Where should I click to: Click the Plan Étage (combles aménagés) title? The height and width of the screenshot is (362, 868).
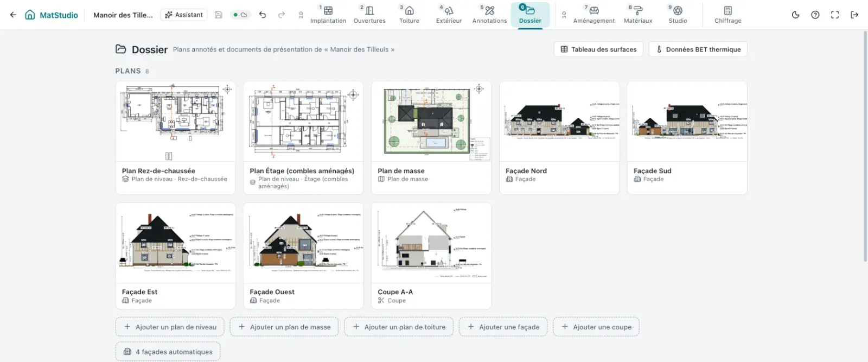pos(302,171)
